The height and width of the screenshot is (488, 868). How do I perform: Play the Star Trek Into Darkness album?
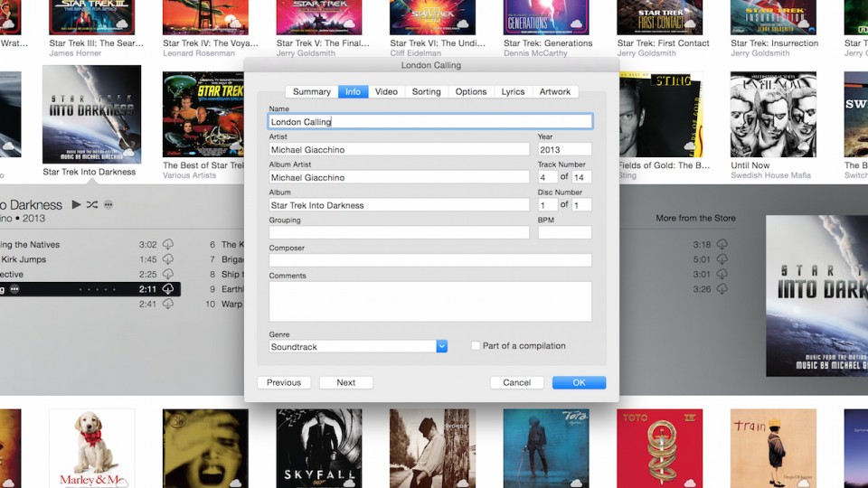click(x=76, y=205)
